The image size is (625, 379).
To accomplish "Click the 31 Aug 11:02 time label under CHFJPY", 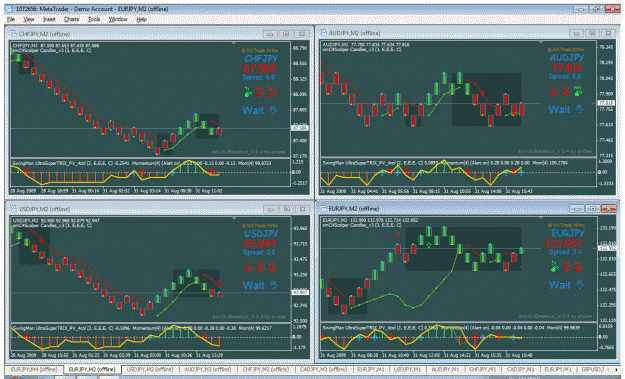I will pyautogui.click(x=208, y=191).
